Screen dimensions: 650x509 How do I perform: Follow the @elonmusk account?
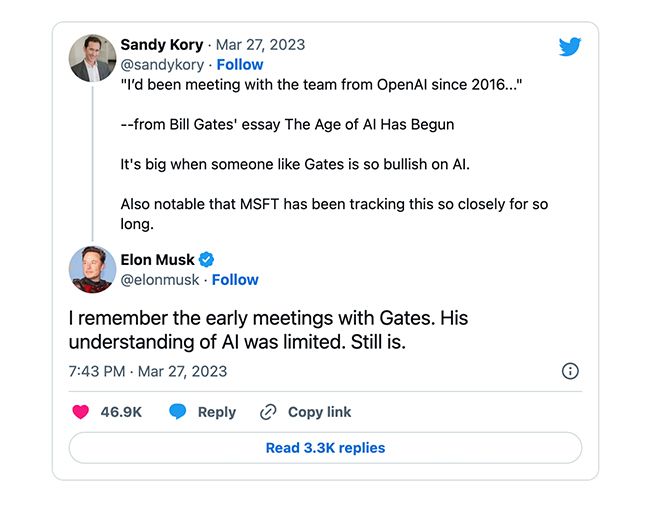click(235, 280)
